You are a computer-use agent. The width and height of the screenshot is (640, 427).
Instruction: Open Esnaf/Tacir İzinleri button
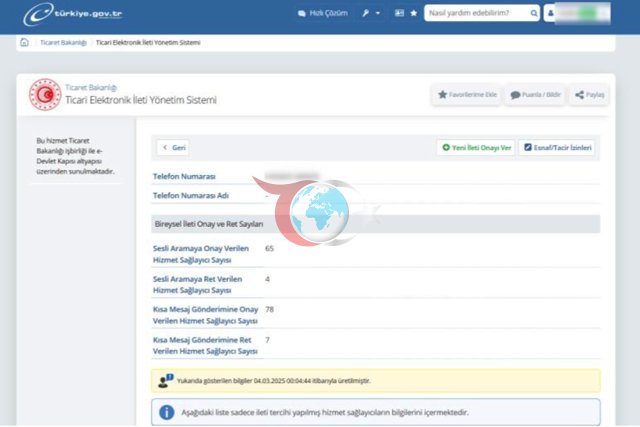tap(557, 147)
